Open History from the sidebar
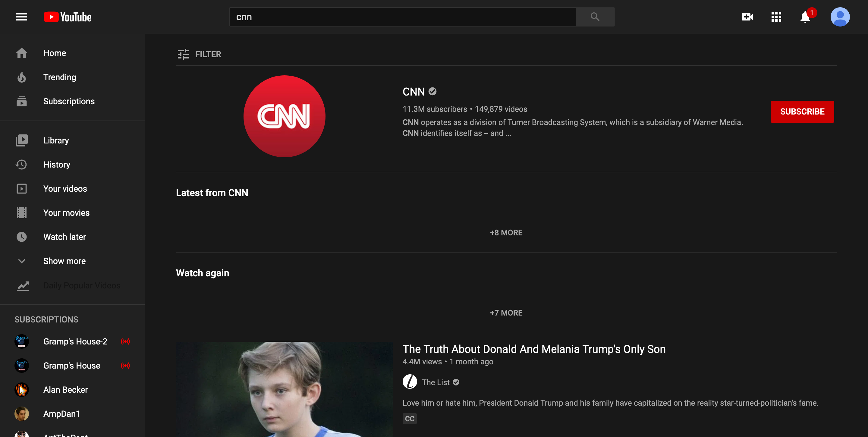The image size is (868, 437). (x=57, y=165)
